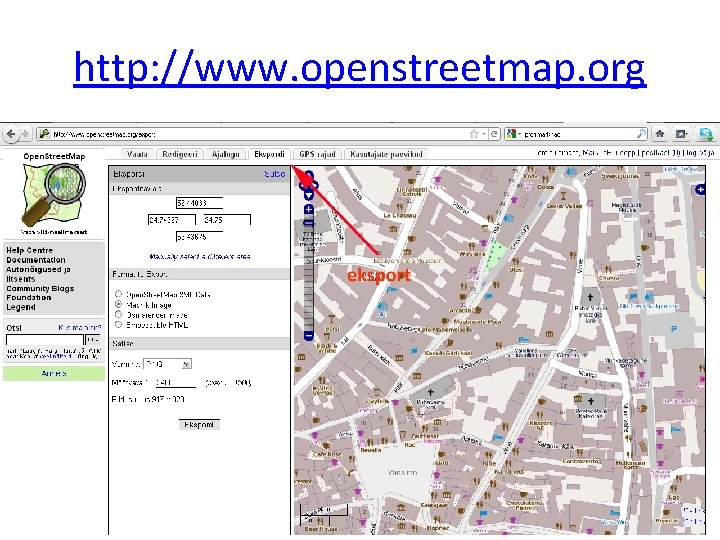Open the bookmarks toolbar icon
This screenshot has height=540, width=720.
[x=681, y=134]
